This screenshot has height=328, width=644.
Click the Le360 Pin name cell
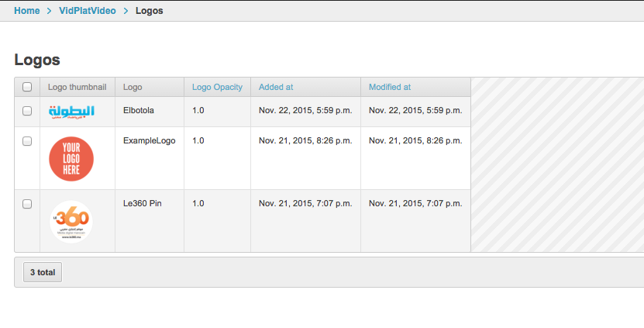tap(142, 204)
